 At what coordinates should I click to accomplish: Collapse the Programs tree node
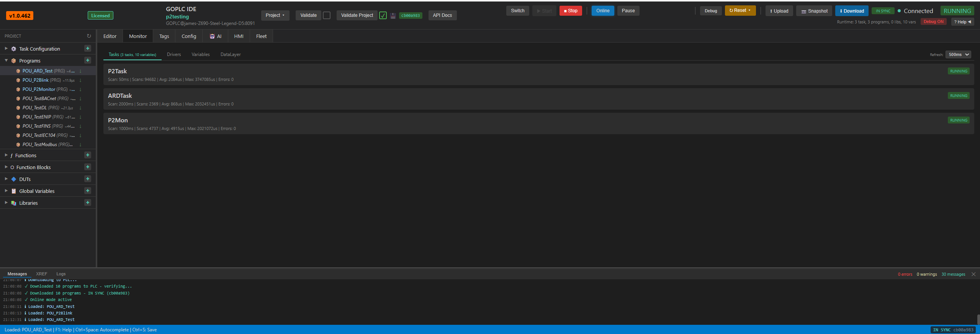[6, 61]
